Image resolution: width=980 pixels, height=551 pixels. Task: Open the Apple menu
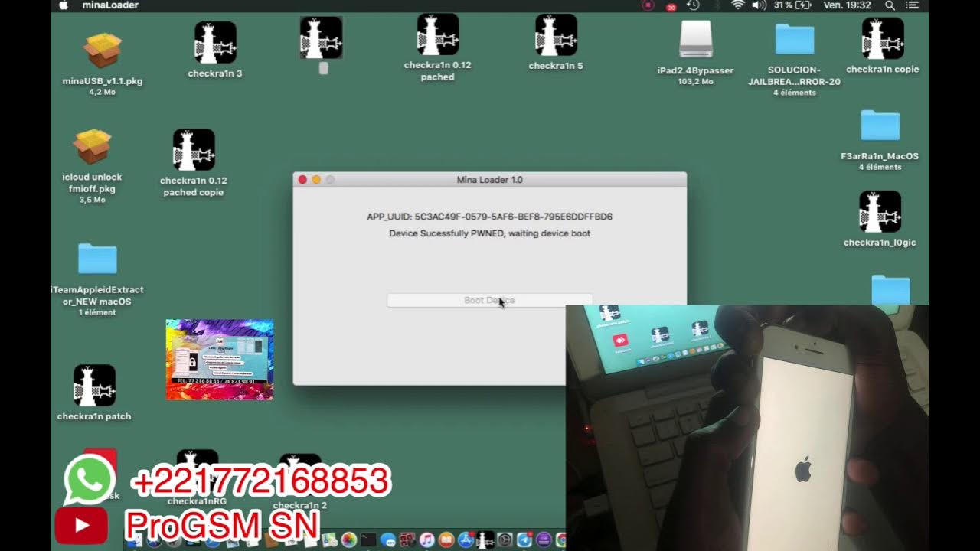coord(64,5)
